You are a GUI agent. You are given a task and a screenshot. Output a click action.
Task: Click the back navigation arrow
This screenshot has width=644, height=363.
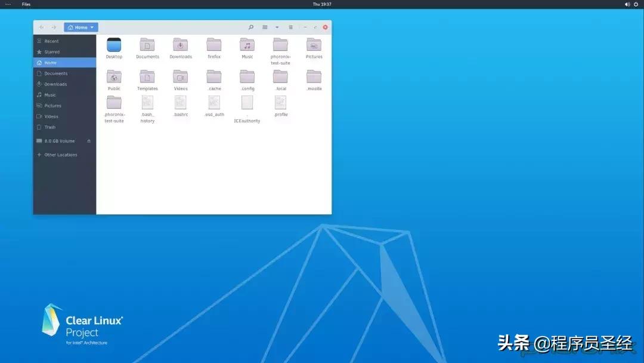(x=41, y=27)
